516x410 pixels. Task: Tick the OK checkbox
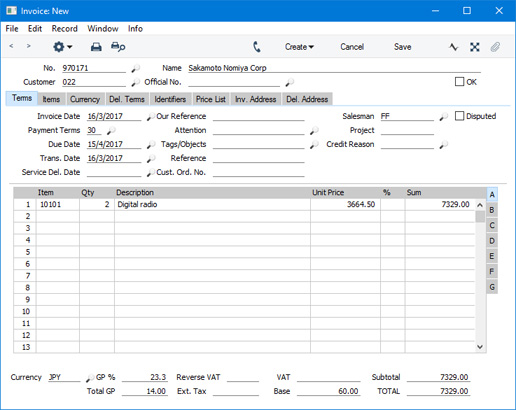coord(459,82)
